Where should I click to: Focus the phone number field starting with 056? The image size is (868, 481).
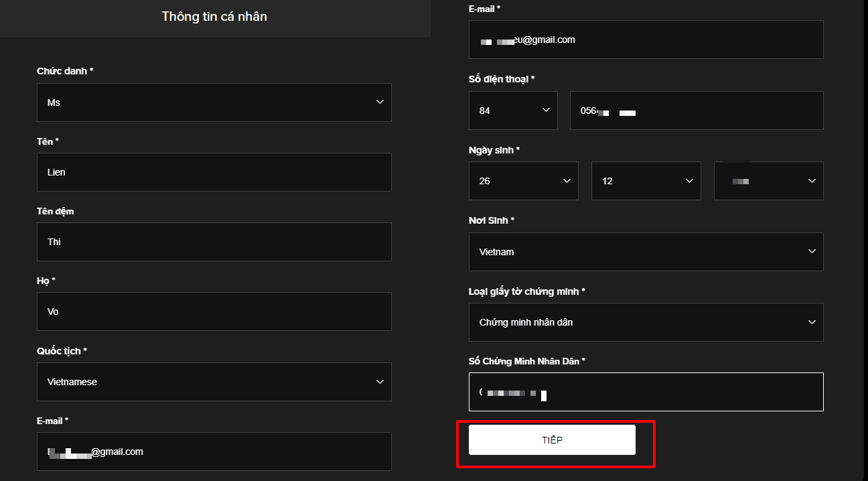tap(697, 111)
